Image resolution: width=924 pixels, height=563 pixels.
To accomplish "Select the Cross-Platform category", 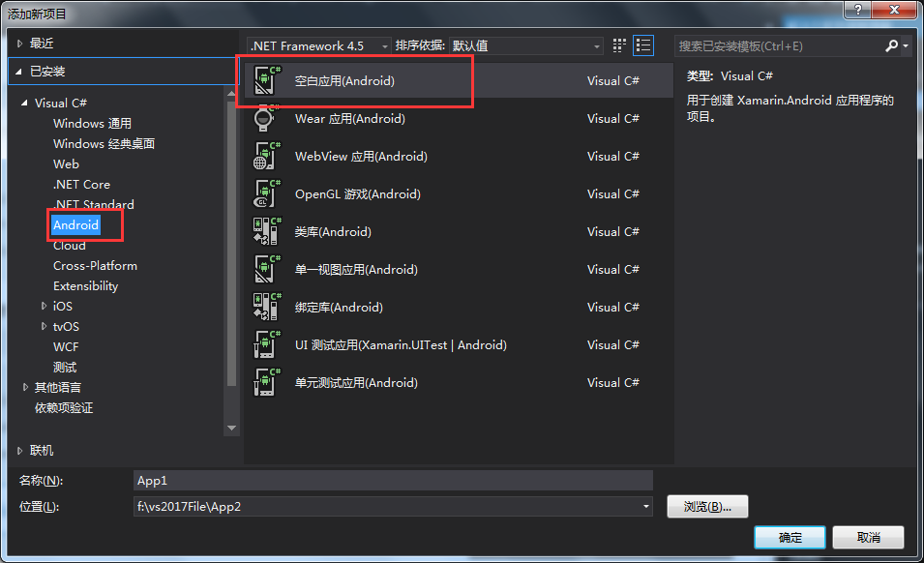I will click(95, 266).
